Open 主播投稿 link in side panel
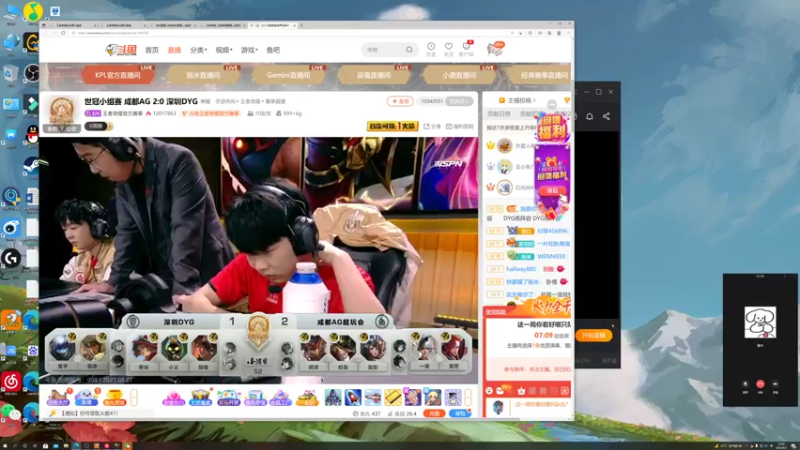Viewport: 800px width, 450px height. click(x=518, y=100)
